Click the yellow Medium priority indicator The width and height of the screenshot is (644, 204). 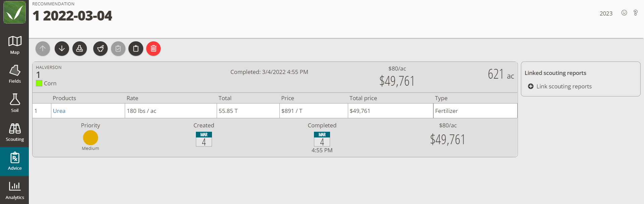[x=91, y=138]
